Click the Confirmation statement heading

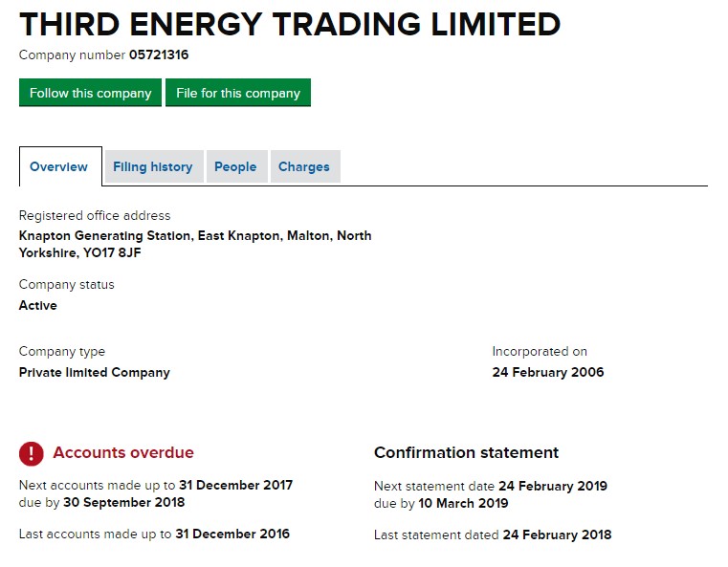tap(466, 453)
